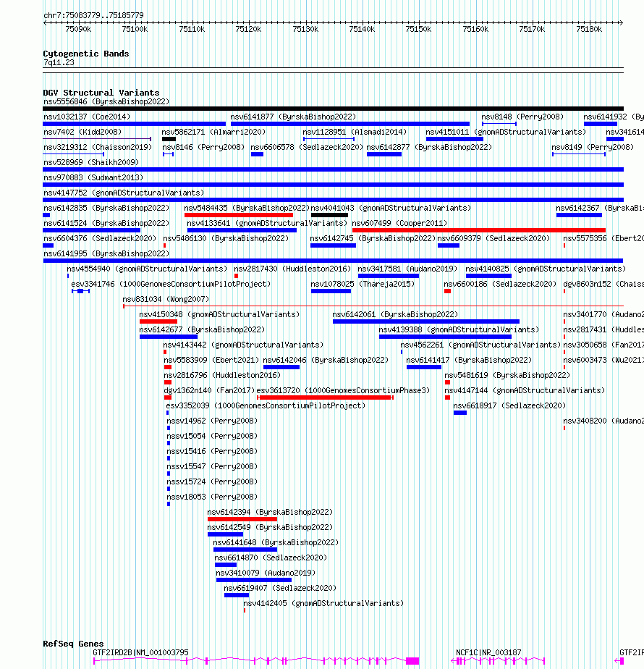Open nsv6619407 (Sedlazeck2020) variant

point(280,589)
